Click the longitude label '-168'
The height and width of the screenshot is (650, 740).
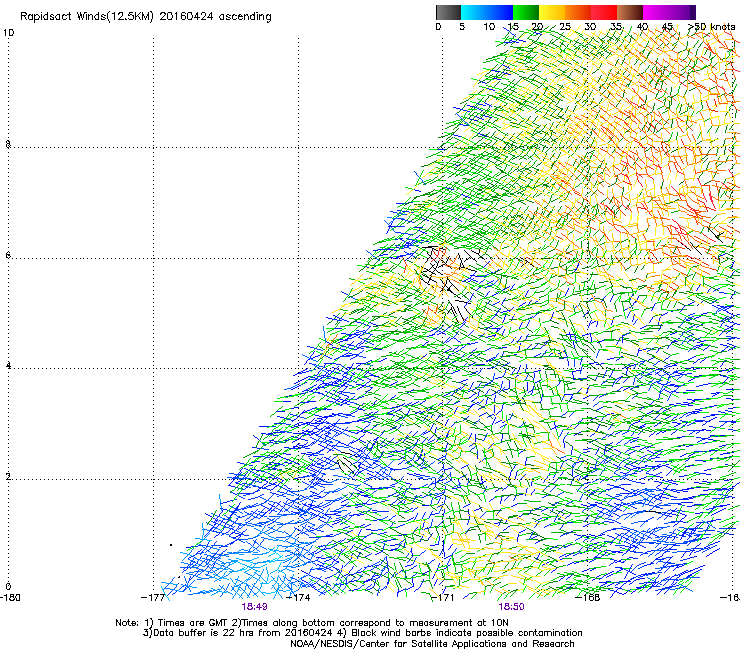click(x=588, y=598)
